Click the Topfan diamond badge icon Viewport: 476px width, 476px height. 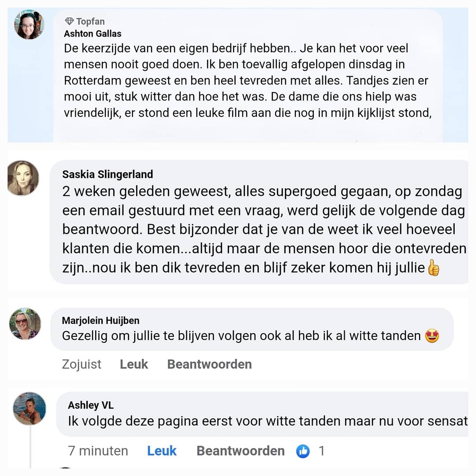pos(69,21)
